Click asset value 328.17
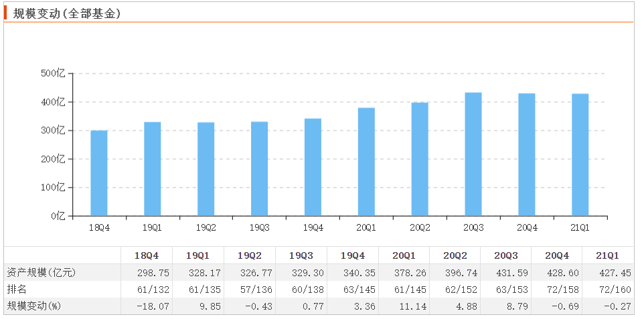The width and height of the screenshot is (644, 319). (206, 273)
